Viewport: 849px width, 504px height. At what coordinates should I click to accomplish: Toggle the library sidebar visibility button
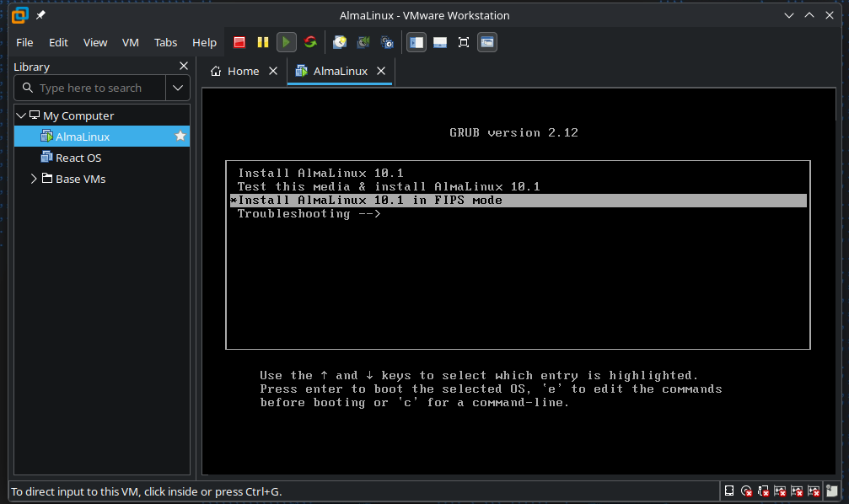416,42
